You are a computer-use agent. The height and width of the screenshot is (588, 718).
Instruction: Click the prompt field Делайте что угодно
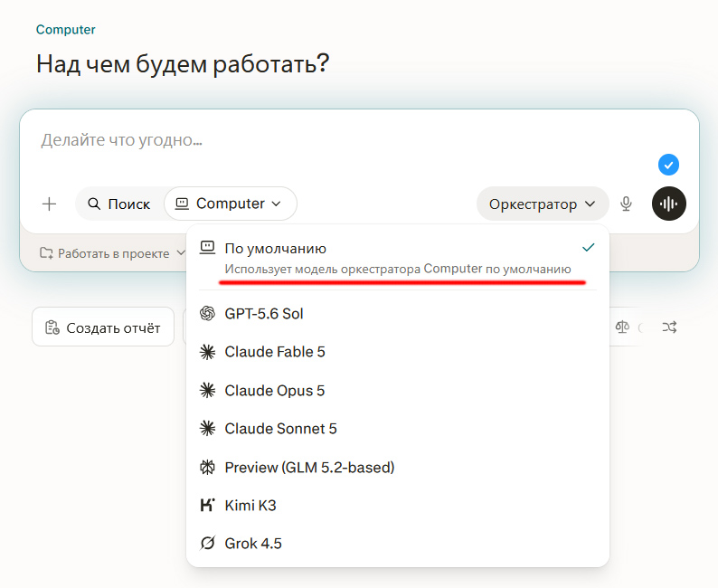121,140
